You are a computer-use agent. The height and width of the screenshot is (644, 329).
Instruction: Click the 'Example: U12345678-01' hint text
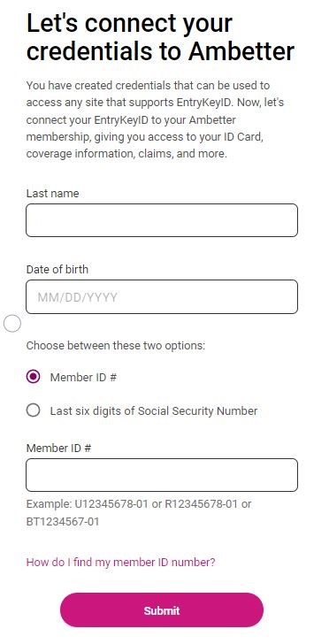[87, 504]
